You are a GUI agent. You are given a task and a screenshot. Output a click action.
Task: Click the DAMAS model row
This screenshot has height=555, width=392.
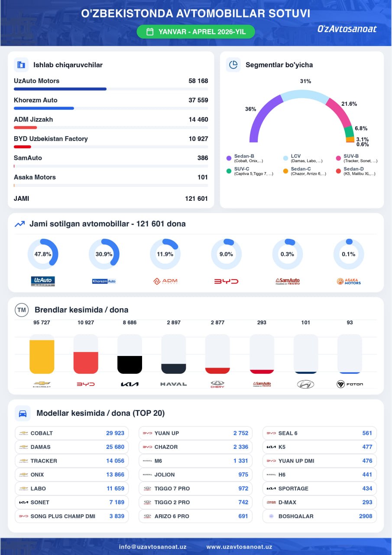click(72, 447)
